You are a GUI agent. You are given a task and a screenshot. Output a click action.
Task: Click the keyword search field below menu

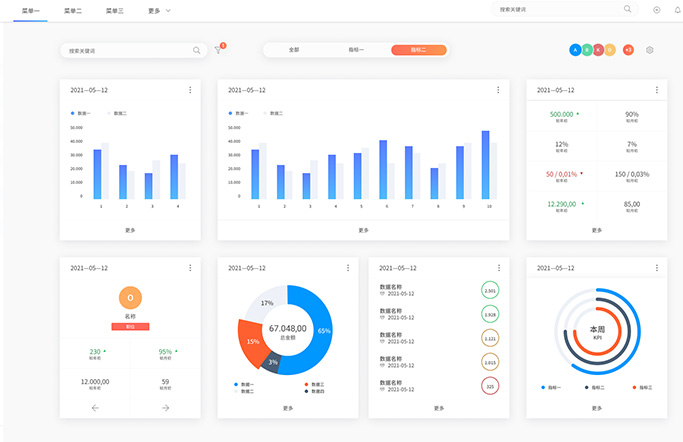coord(125,49)
